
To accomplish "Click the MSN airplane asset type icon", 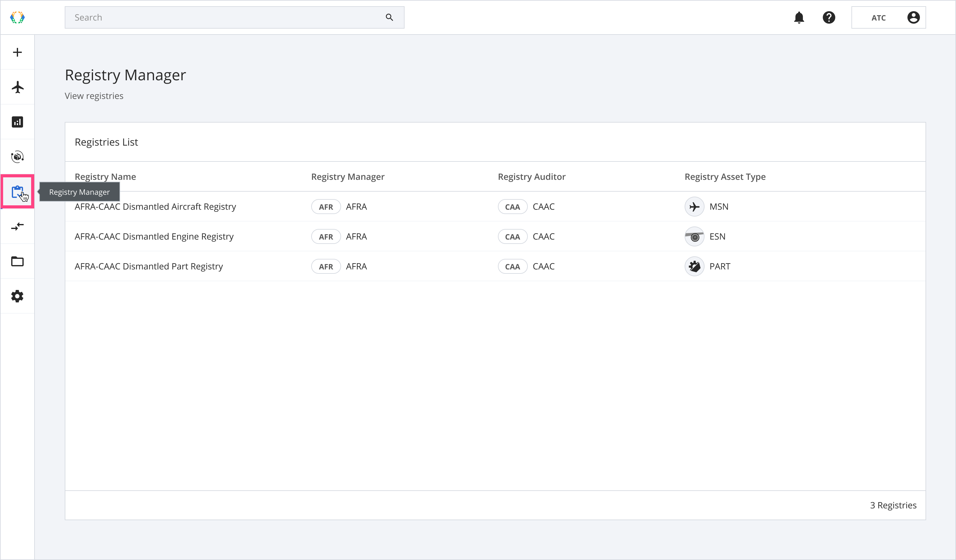I will (694, 207).
